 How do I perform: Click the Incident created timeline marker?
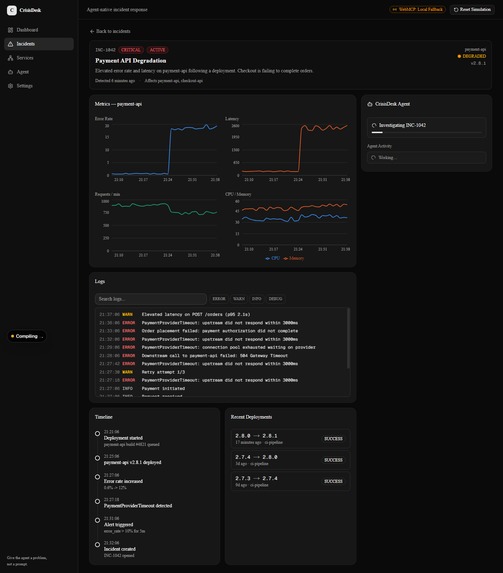pyautogui.click(x=97, y=544)
